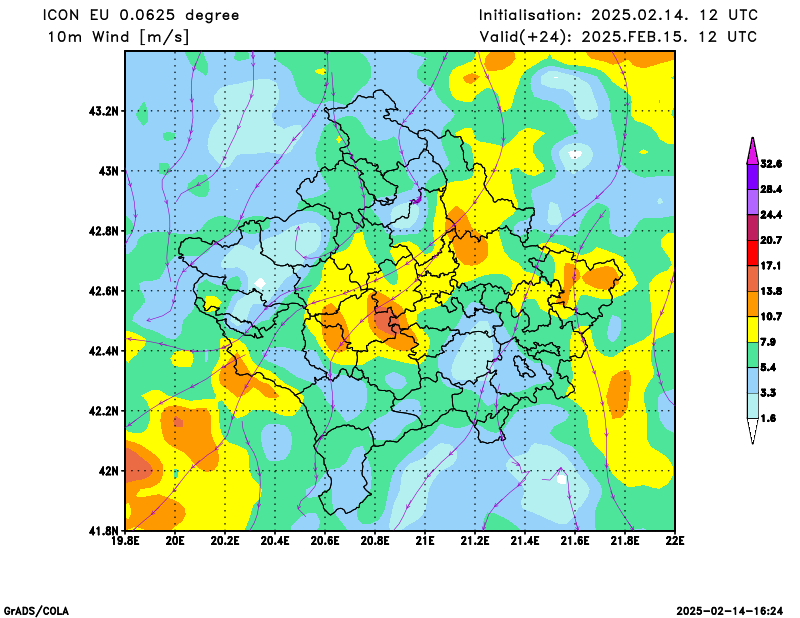Click the 5.4 colorbar value
The image size is (800, 618).
768,367
